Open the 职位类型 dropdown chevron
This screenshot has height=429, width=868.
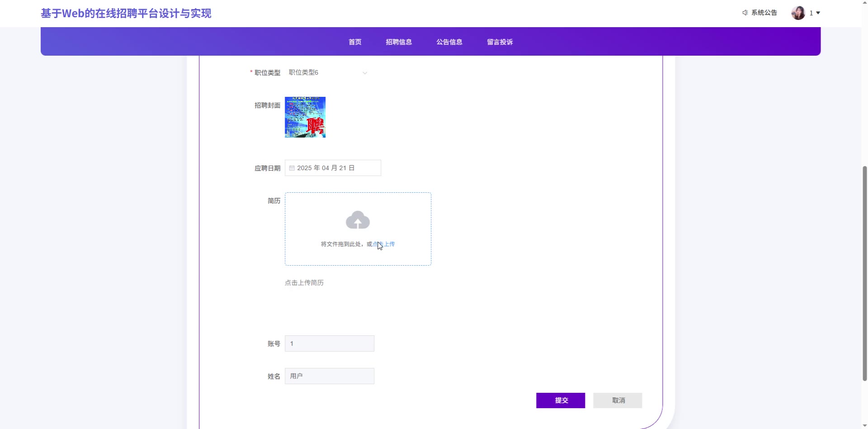365,73
